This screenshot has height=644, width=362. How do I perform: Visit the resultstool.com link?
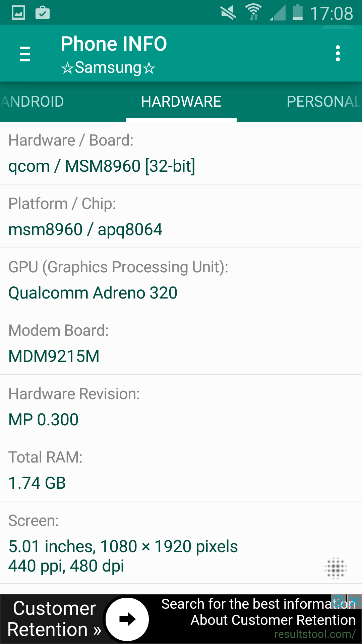[x=315, y=634]
